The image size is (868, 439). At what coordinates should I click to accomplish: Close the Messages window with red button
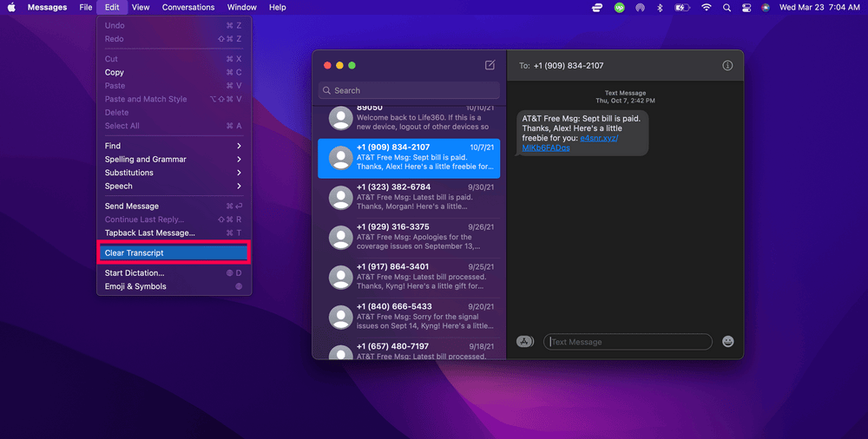327,65
